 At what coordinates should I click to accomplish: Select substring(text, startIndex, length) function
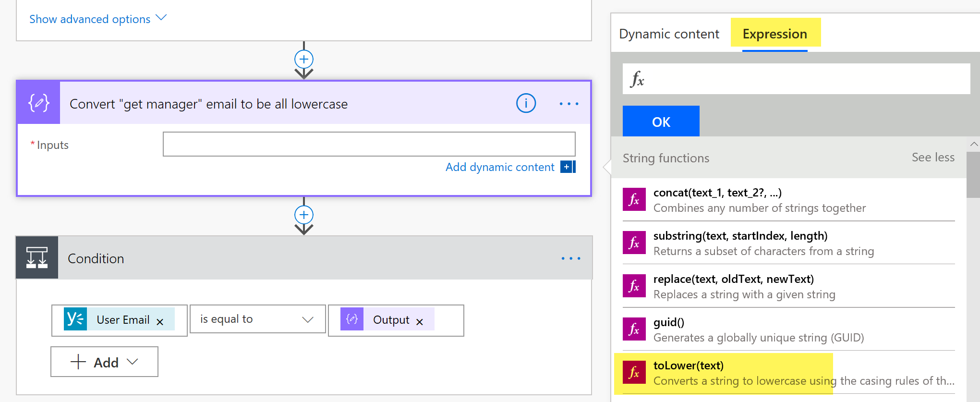pos(788,243)
